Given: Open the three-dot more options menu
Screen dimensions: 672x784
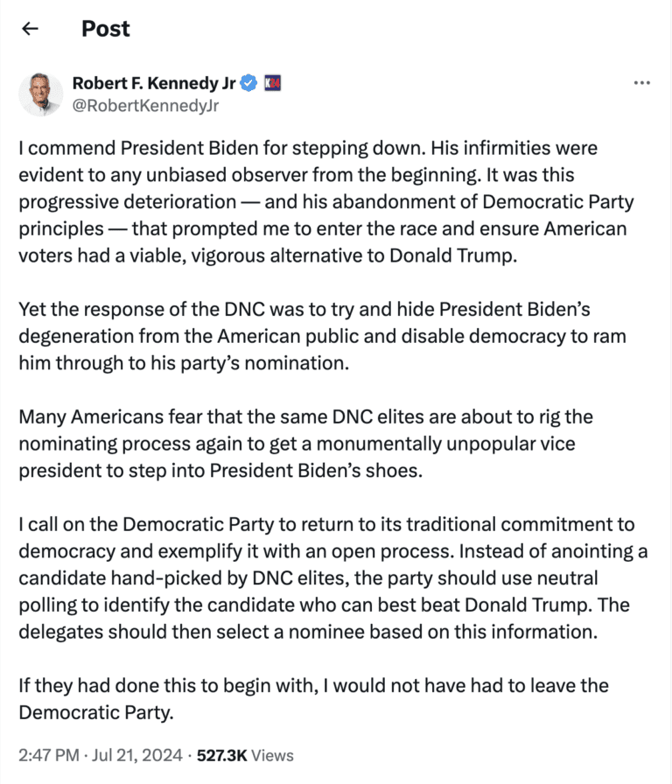Looking at the screenshot, I should pos(641,83).
